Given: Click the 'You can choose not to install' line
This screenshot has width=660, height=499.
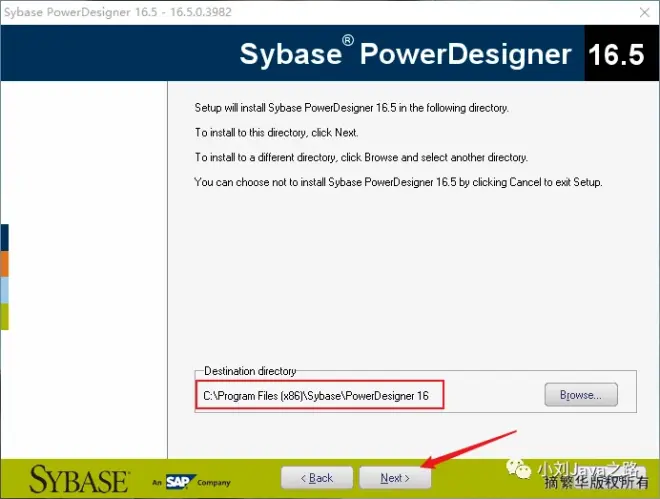Looking at the screenshot, I should (398, 183).
